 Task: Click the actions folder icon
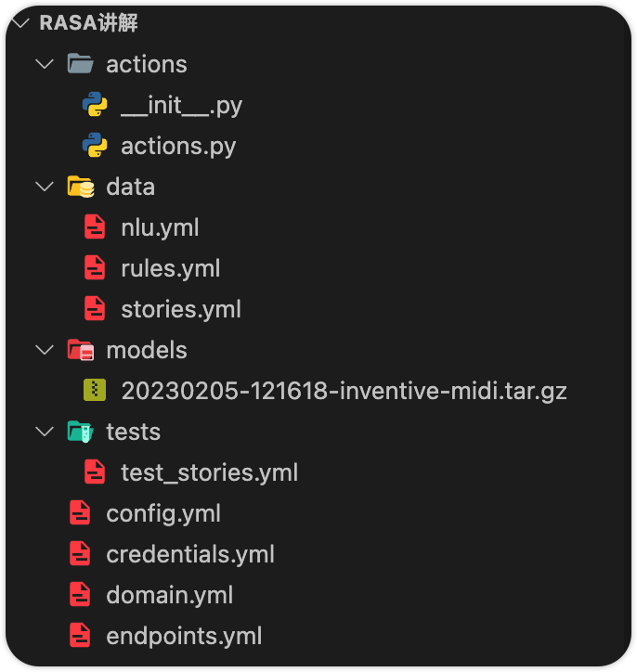80,64
